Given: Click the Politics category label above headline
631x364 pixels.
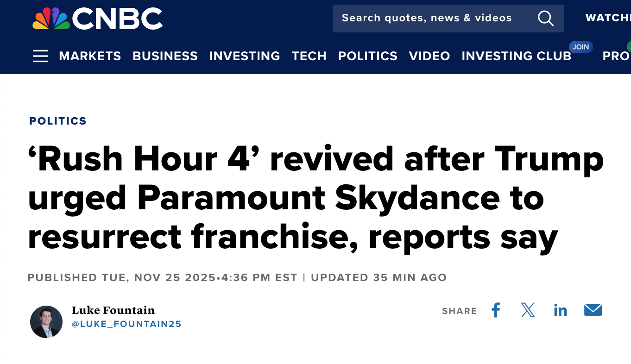Looking at the screenshot, I should pos(58,121).
